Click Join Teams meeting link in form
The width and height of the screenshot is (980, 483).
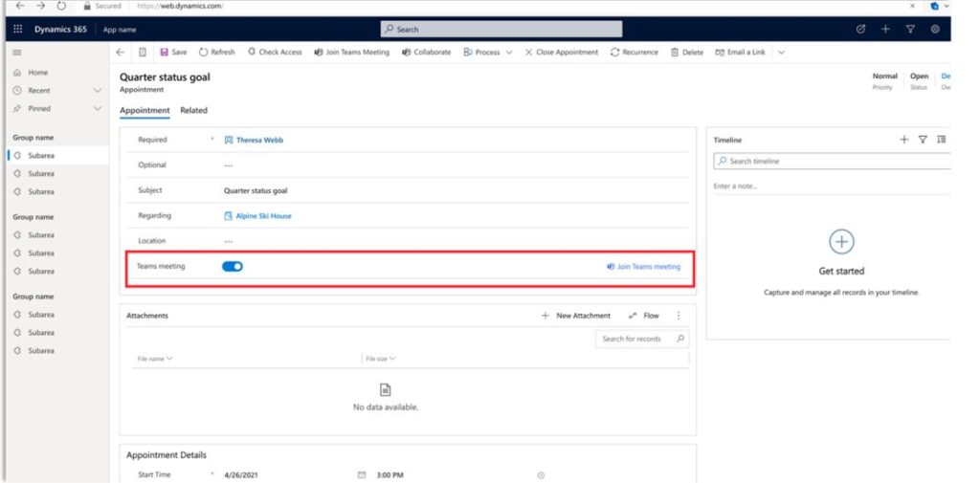[644, 267]
